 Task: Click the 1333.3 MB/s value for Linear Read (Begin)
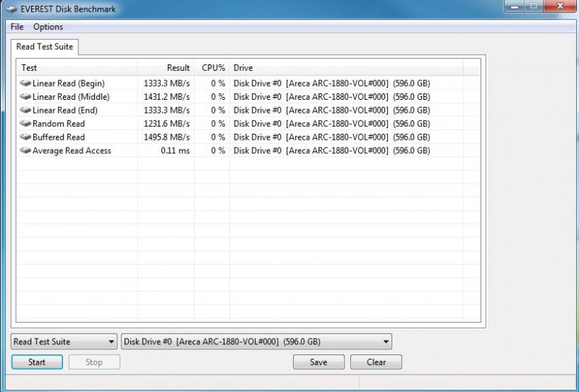coord(166,83)
